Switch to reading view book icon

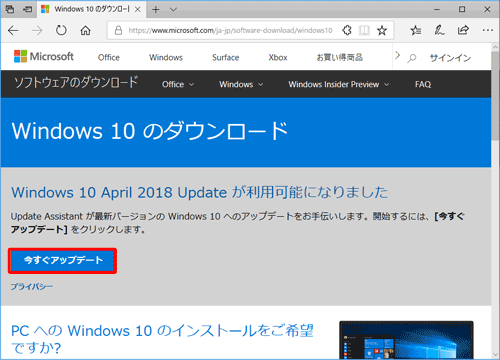pos(364,31)
